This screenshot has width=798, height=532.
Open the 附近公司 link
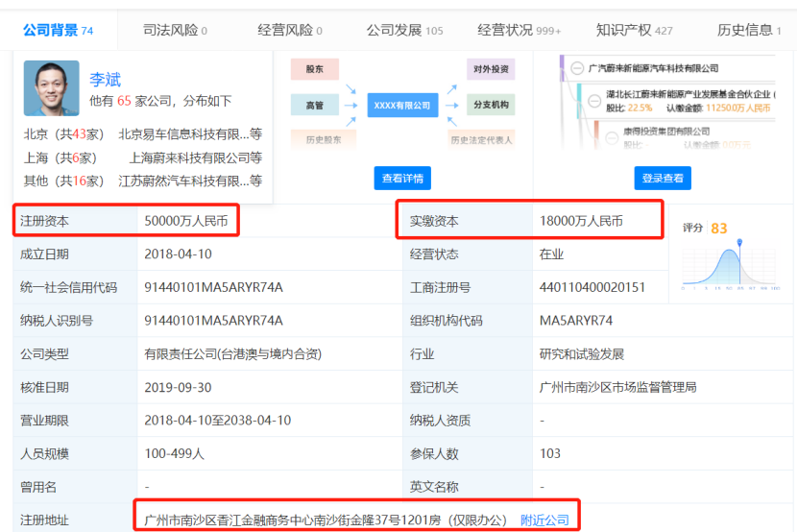(x=544, y=520)
